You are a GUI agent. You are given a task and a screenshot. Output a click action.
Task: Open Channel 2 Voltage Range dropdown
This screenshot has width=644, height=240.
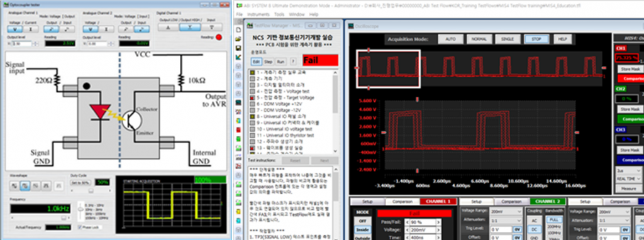tap(508, 212)
